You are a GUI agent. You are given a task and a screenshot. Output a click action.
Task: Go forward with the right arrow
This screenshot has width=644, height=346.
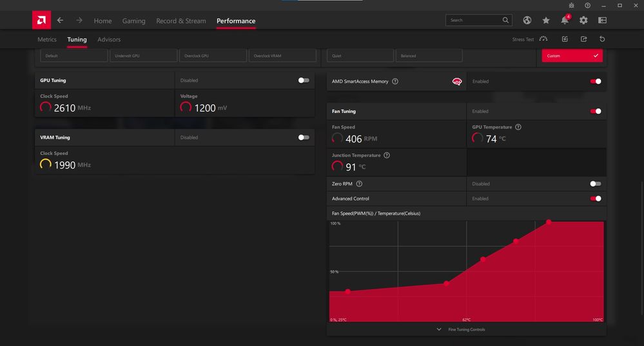pyautogui.click(x=79, y=20)
